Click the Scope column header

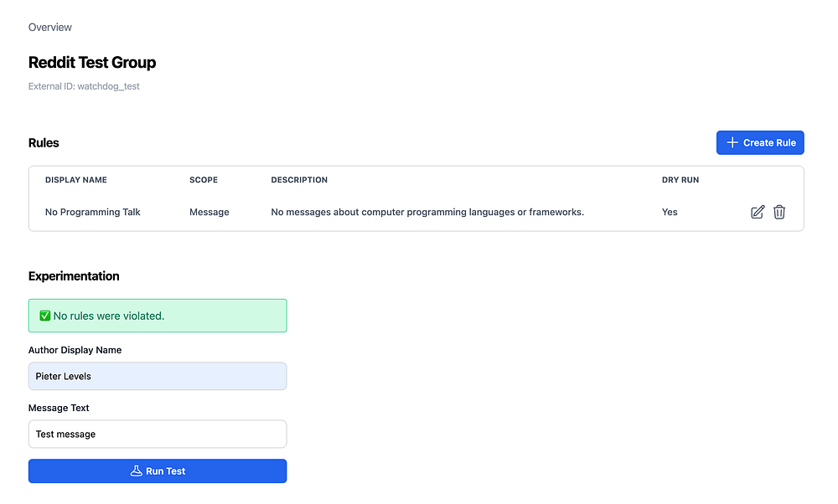click(204, 180)
